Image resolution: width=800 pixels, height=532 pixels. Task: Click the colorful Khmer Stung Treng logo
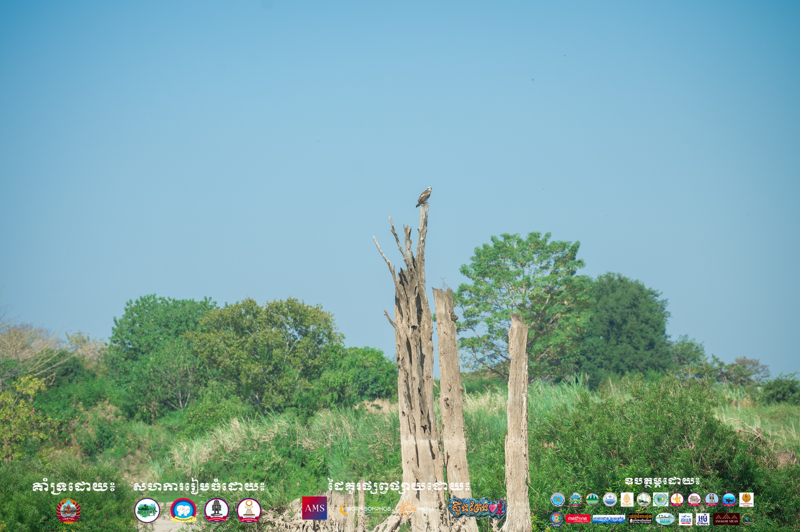[x=477, y=508]
